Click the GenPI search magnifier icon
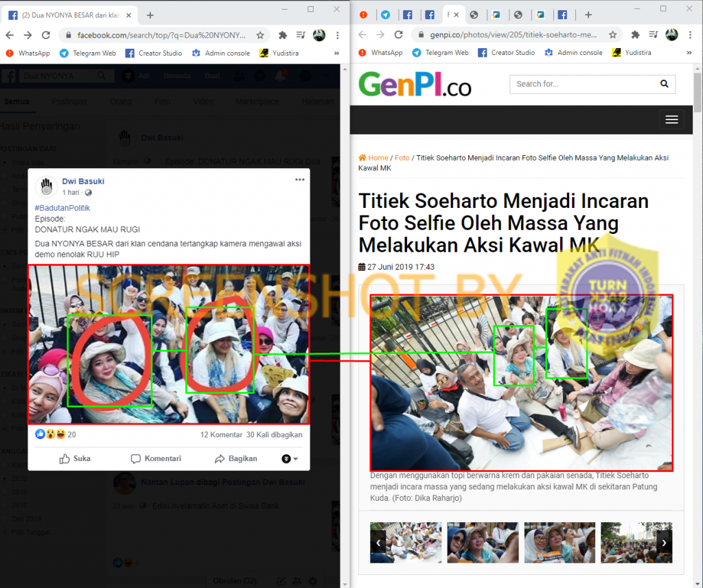The height and width of the screenshot is (588, 703). click(664, 84)
